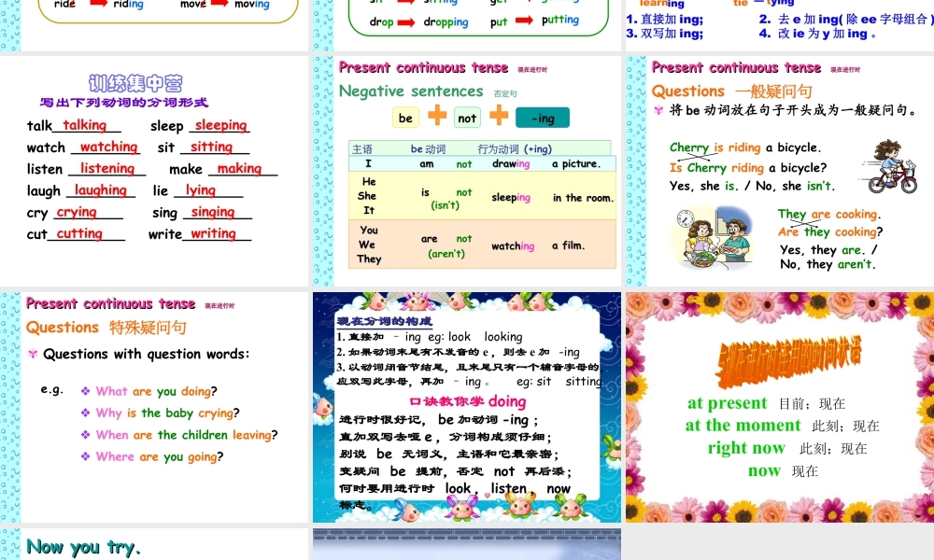
Task: Click the -ing box in the formula
Action: pos(543,118)
